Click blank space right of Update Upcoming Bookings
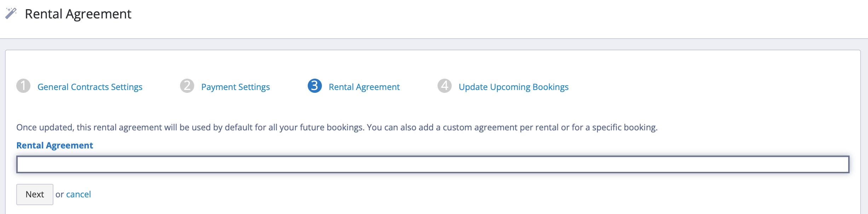This screenshot has width=868, height=214. pyautogui.click(x=707, y=87)
